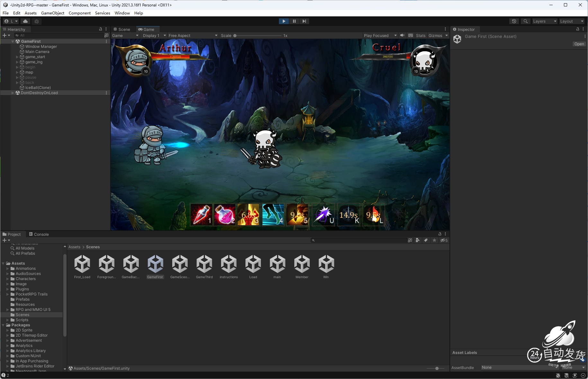Open the Layout dropdown
This screenshot has width=588, height=379.
572,21
